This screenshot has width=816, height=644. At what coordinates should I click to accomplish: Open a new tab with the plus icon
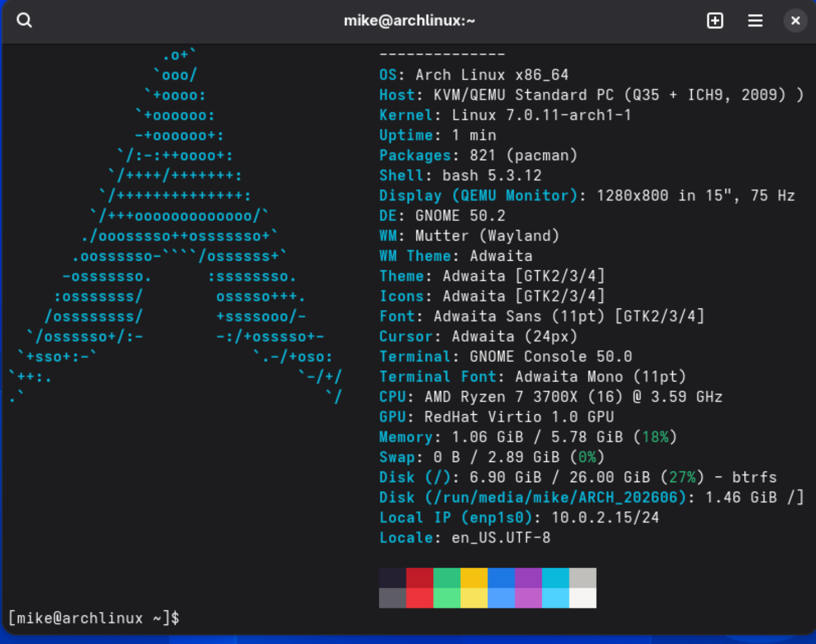click(715, 21)
